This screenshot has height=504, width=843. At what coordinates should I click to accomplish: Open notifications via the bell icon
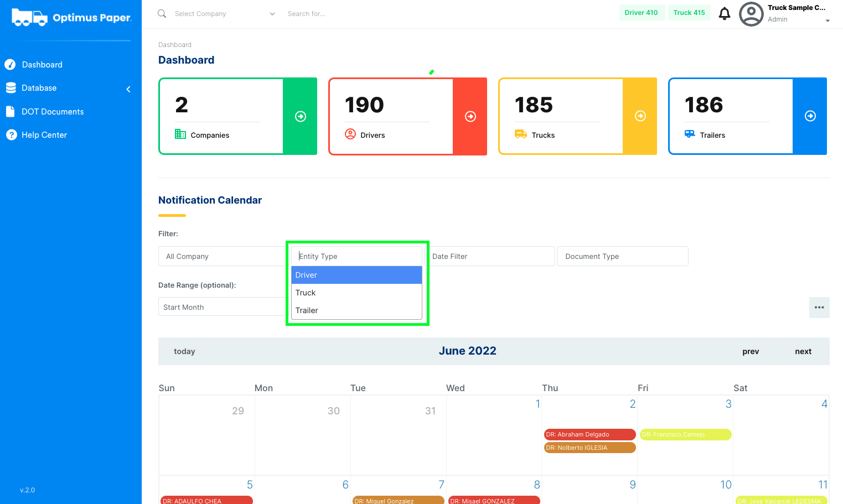pyautogui.click(x=724, y=13)
